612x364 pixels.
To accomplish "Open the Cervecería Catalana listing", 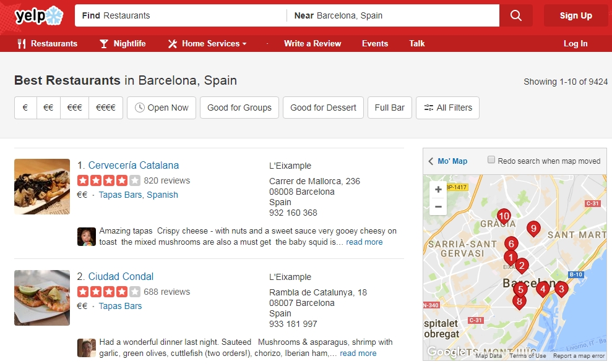I will (134, 165).
